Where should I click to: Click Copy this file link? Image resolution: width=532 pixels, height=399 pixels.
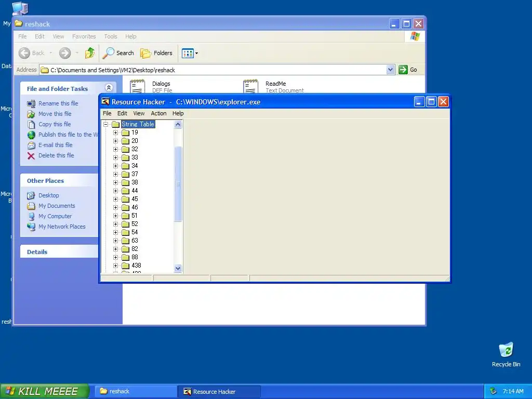point(55,124)
